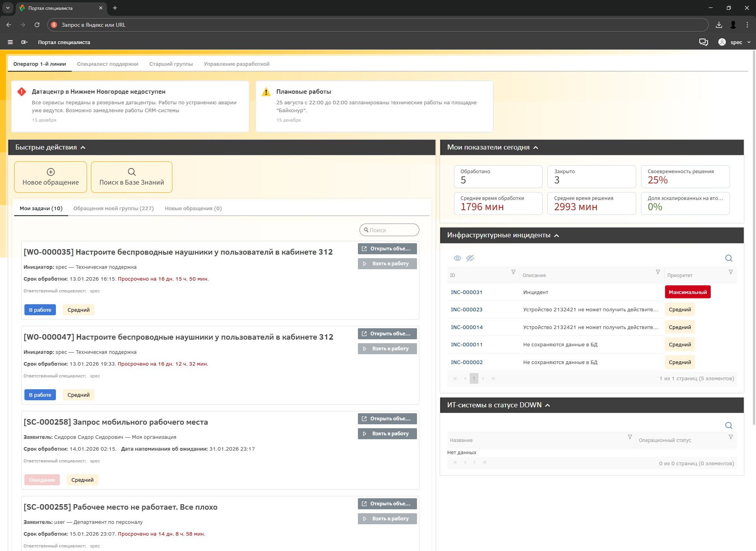Click the search magnifier in Инфраструктурные инциденты
Image resolution: width=756 pixels, height=551 pixels.
728,258
